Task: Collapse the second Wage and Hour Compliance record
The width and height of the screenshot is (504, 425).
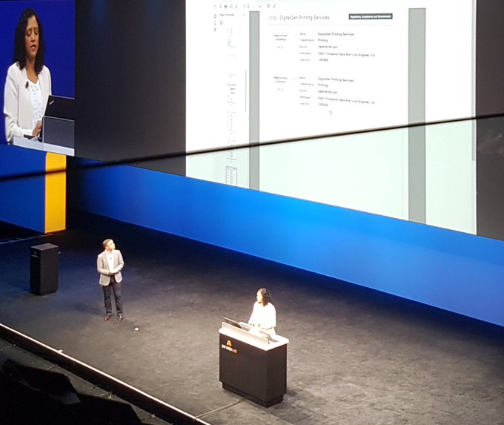Action: click(294, 79)
